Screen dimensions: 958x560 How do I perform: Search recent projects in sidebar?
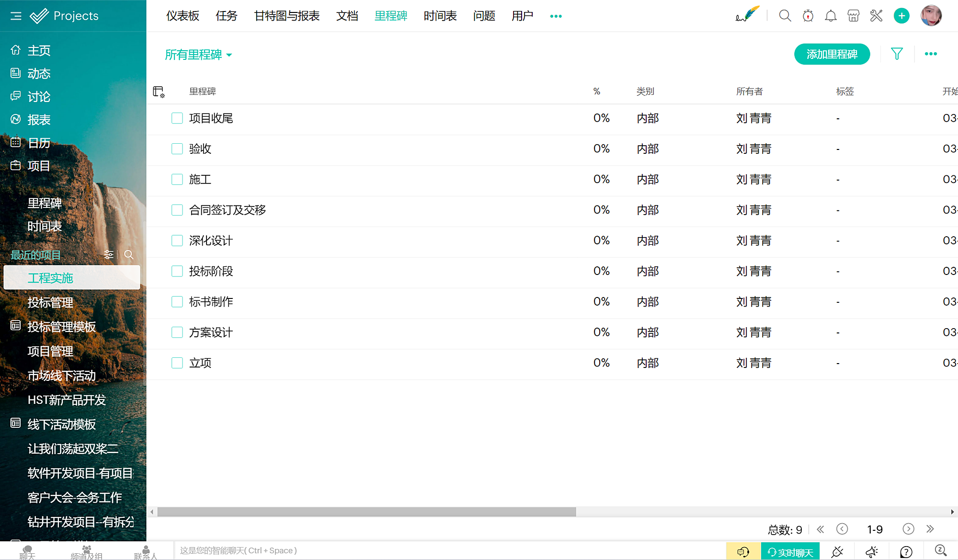129,254
